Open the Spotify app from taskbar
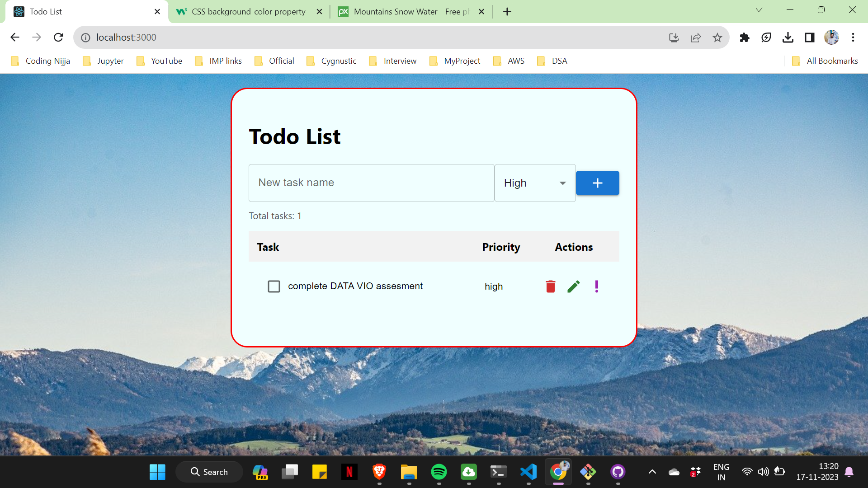Viewport: 868px width, 488px height. point(439,471)
